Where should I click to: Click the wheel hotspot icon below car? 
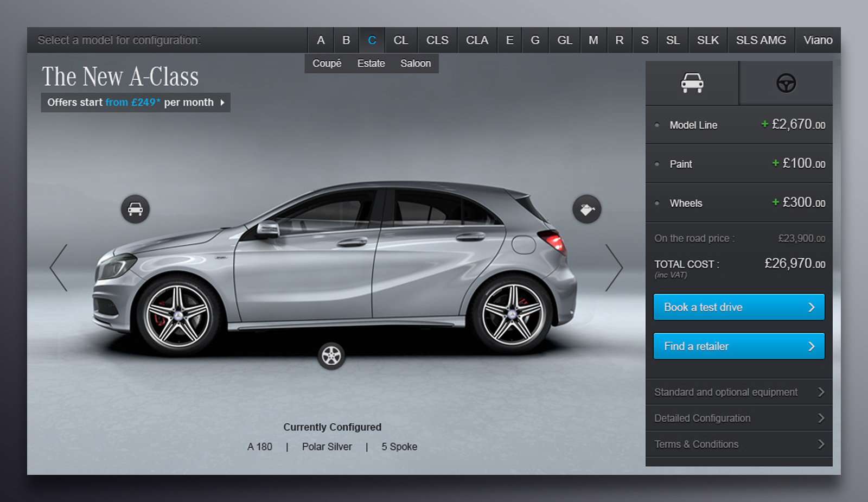tap(331, 356)
